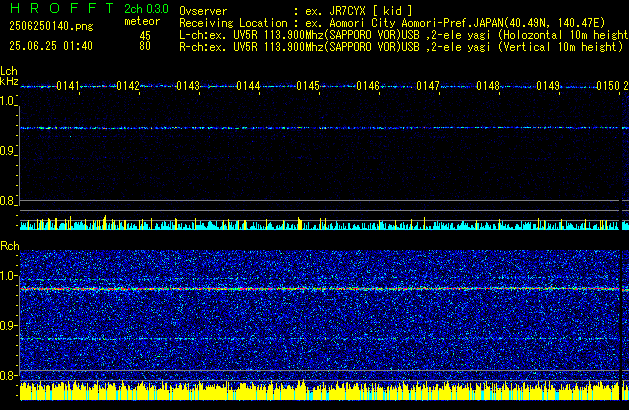Select the 0150 time marker
Viewport: 629px width, 410px height.
click(608, 86)
